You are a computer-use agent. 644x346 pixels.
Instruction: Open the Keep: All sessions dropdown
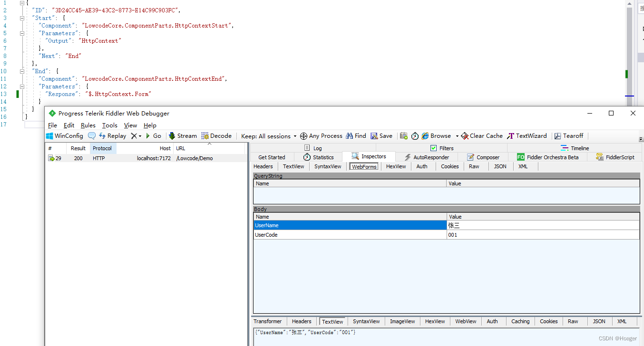pyautogui.click(x=269, y=136)
